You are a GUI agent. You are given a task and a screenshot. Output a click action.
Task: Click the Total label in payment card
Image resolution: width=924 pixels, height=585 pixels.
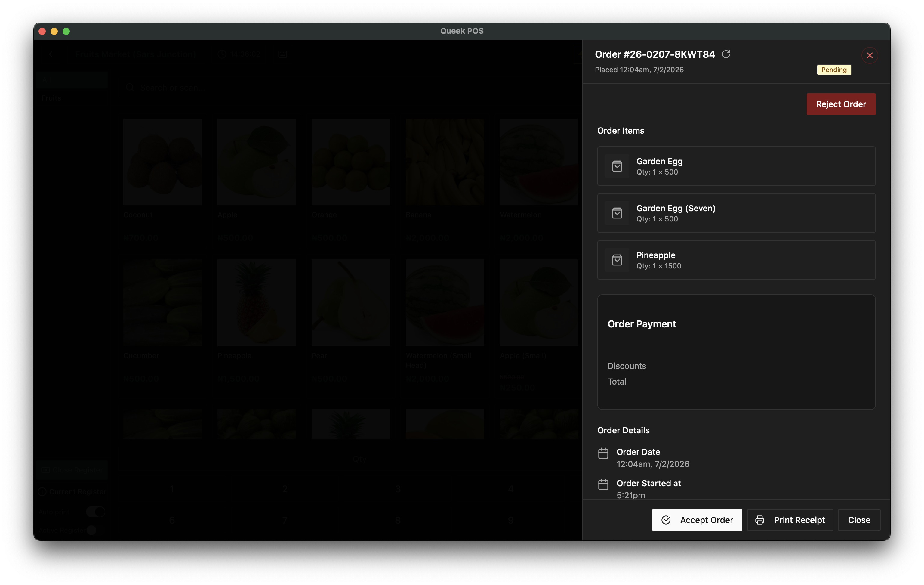(x=617, y=382)
